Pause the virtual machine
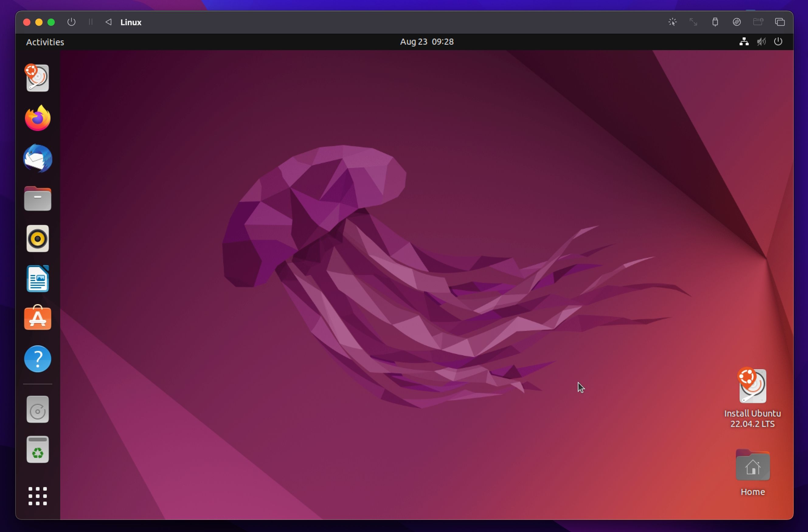The image size is (808, 532). point(90,22)
